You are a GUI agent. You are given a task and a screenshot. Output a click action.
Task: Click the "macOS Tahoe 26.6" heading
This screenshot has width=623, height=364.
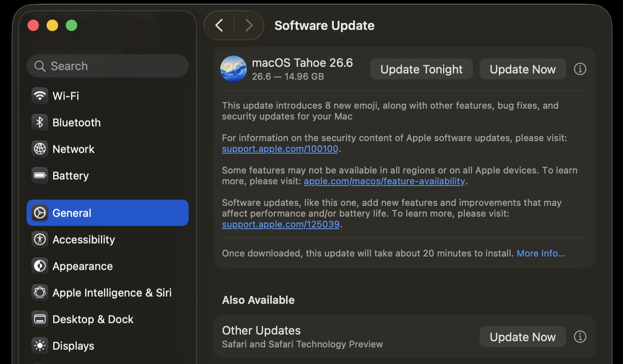(x=302, y=63)
